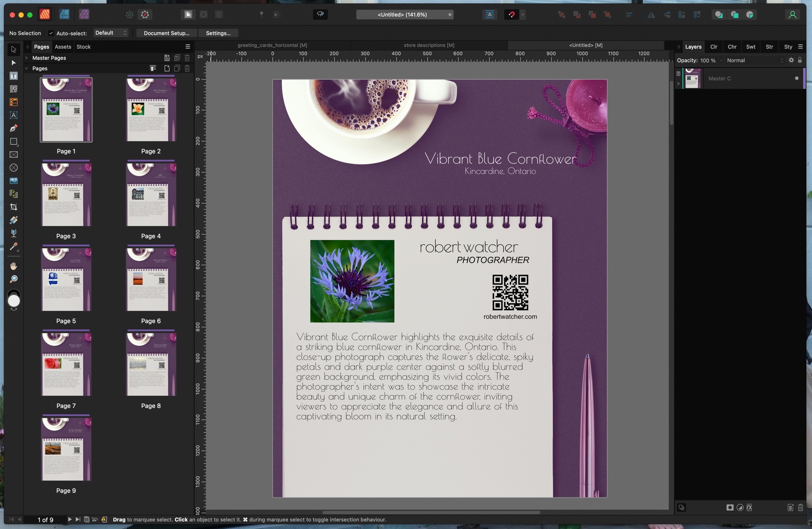Toggle Master C layer visibility dot
The image size is (812, 529).
pyautogui.click(x=797, y=78)
